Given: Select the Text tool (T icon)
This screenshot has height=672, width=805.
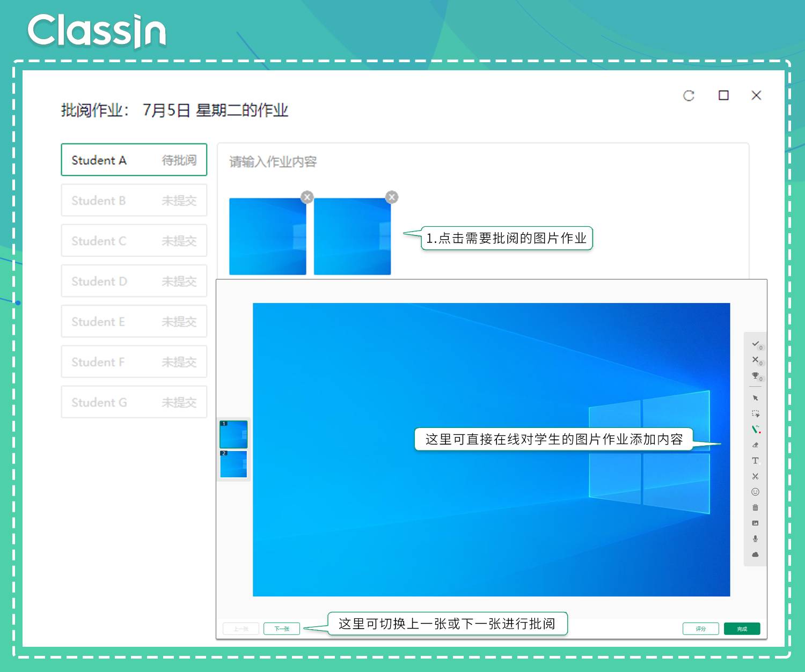Looking at the screenshot, I should (x=755, y=461).
